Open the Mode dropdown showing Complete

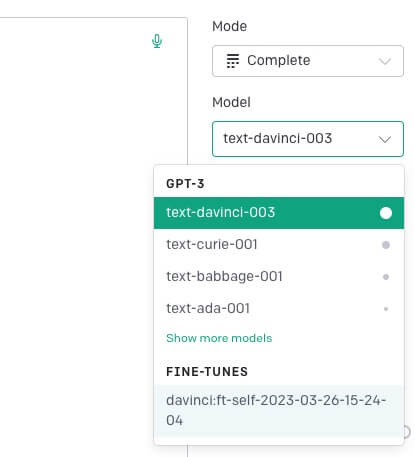[x=308, y=61]
